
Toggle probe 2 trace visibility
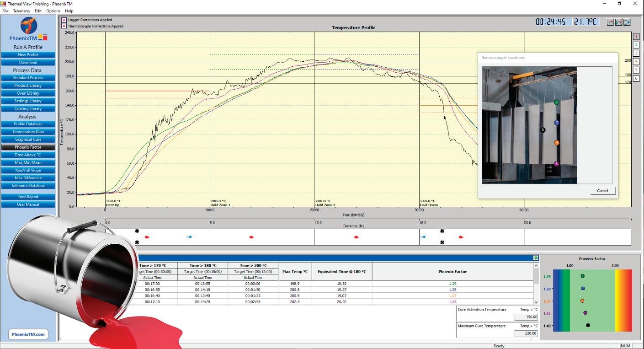[636, 45]
